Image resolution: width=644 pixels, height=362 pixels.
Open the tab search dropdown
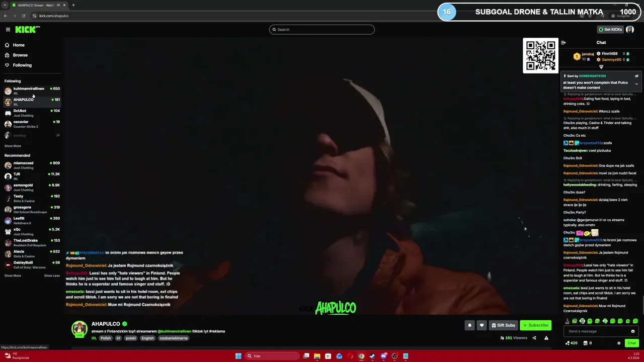pyautogui.click(x=5, y=5)
